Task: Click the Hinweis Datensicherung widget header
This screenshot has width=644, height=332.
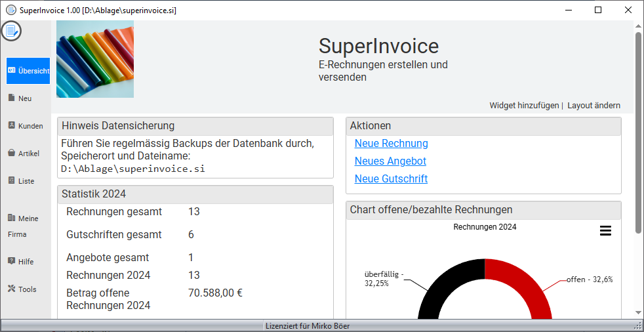Action: click(195, 126)
